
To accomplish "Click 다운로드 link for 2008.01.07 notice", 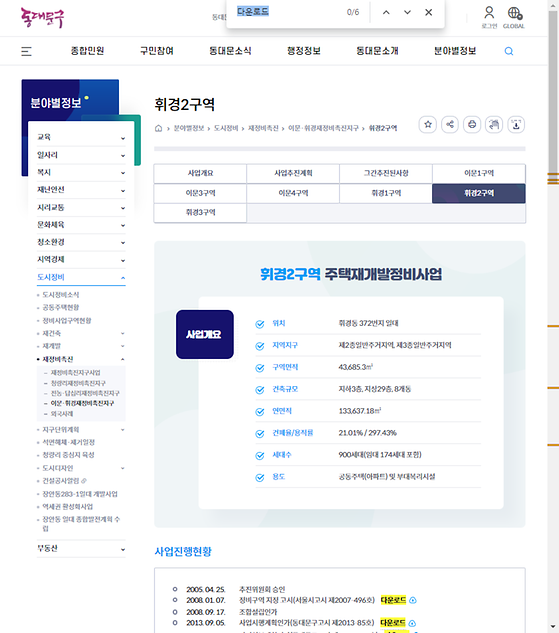I will pos(393,600).
